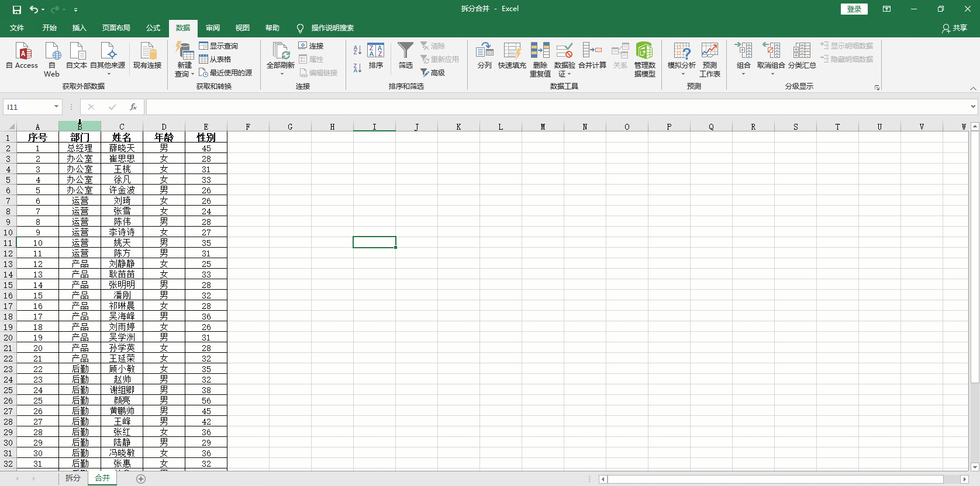Open 高级 advanced filter
Screen dimensions: 980x486
pos(433,72)
